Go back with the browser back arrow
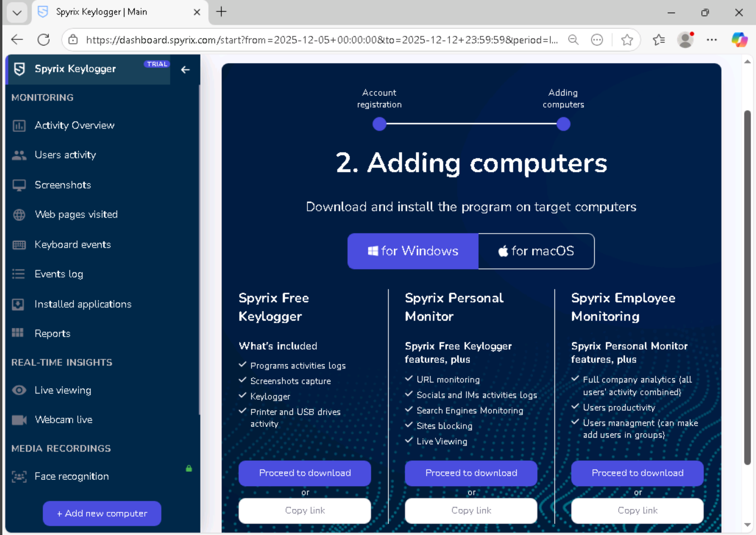This screenshot has height=535, width=756. (x=17, y=40)
